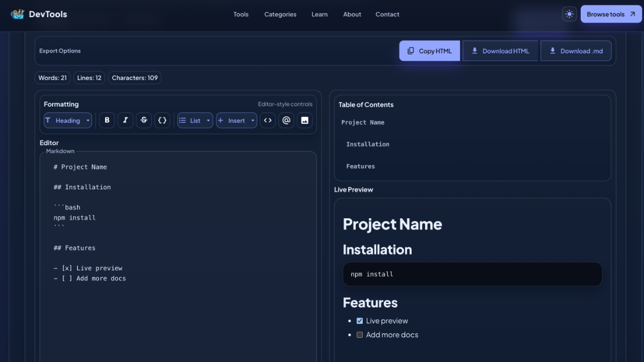
Task: Apply bold formatting
Action: 107,120
